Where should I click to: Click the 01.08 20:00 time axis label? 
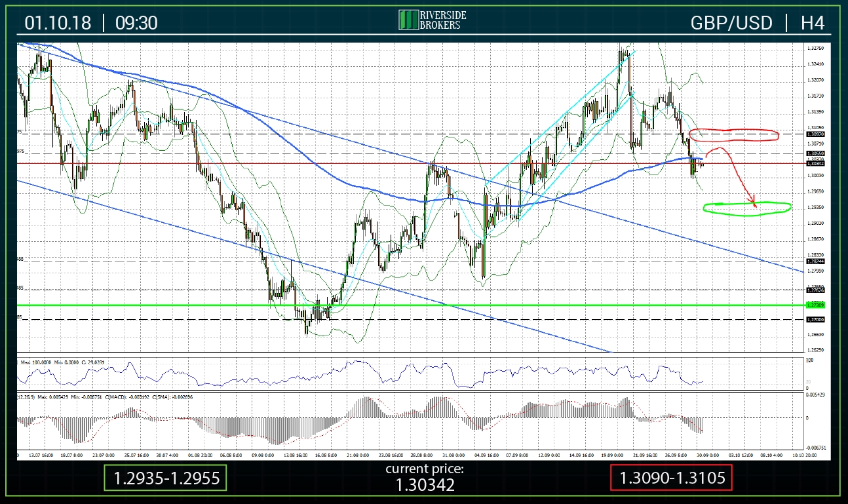pyautogui.click(x=199, y=454)
